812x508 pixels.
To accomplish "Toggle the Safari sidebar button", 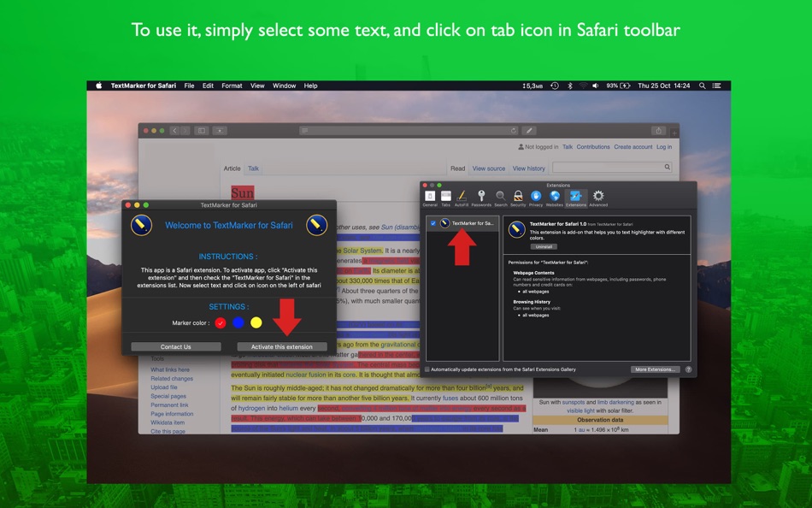I will point(202,131).
